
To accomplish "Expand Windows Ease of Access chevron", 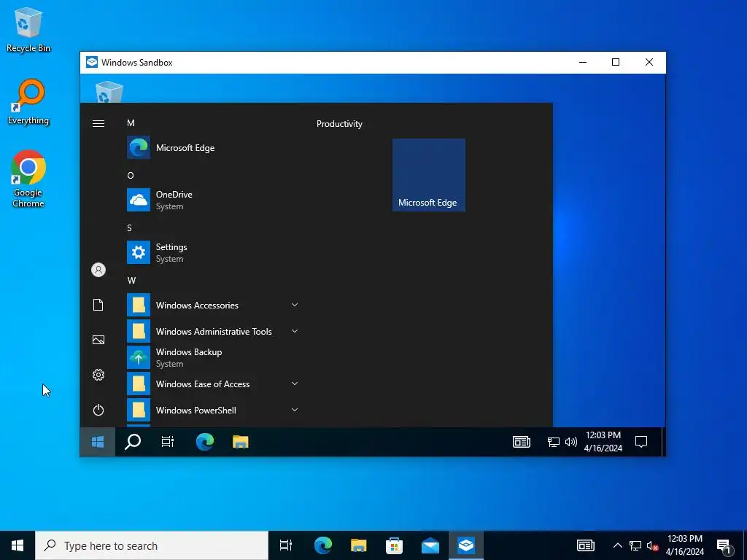I will pos(295,384).
